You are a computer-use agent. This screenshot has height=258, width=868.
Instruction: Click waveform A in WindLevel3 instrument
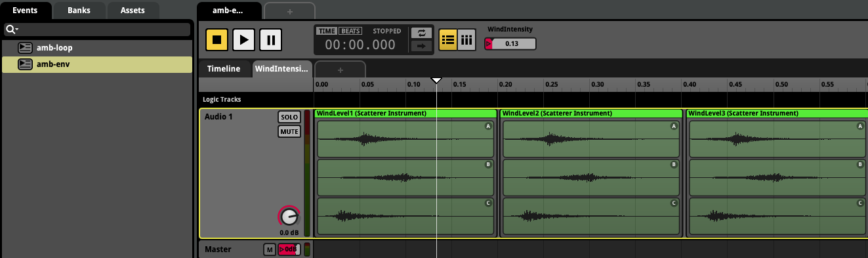778,139
